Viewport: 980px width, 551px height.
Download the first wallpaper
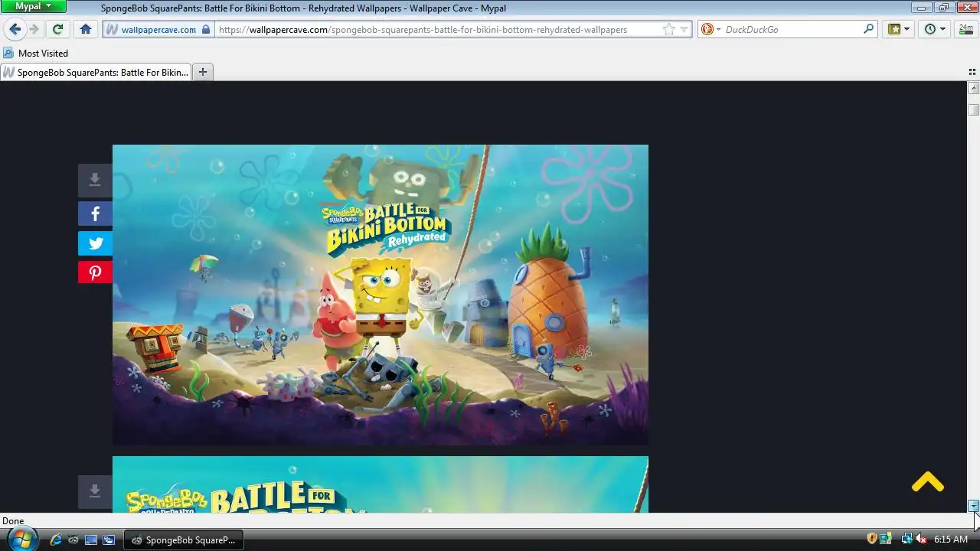click(x=95, y=180)
